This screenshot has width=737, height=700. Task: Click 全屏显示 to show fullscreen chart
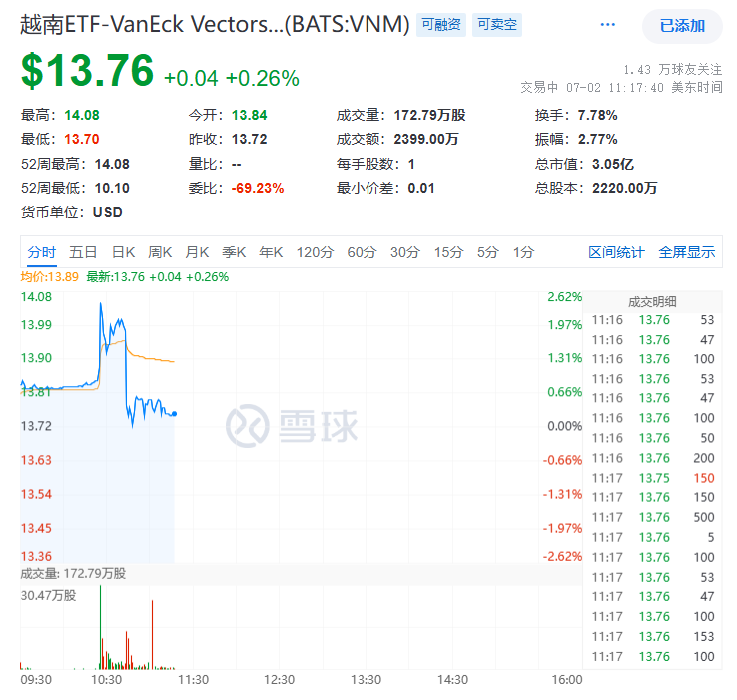(687, 252)
